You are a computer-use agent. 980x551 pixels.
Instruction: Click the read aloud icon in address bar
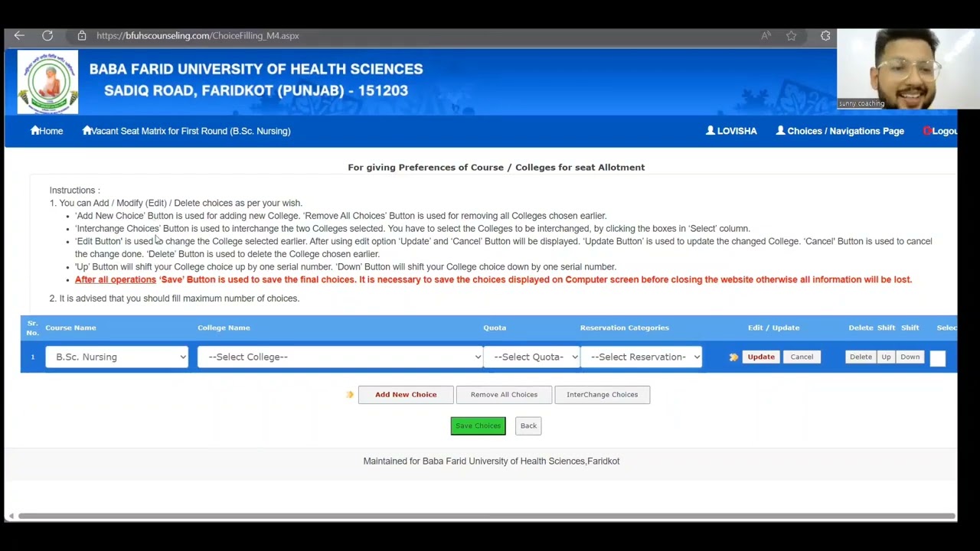click(766, 35)
